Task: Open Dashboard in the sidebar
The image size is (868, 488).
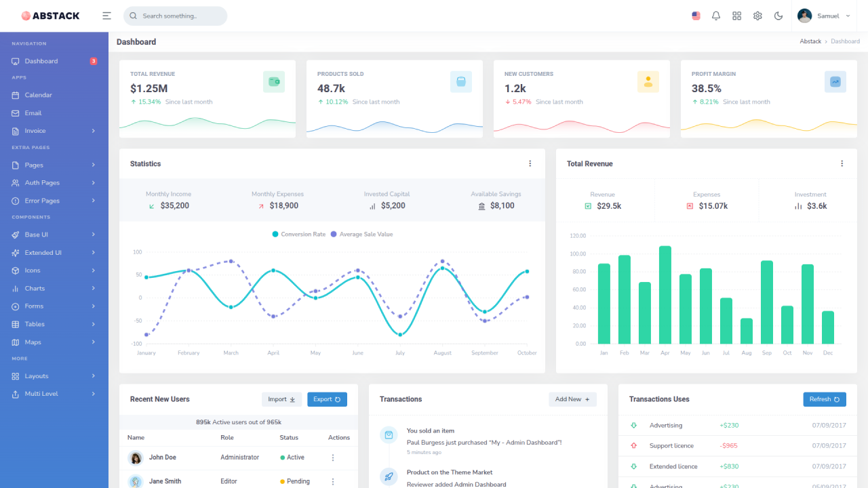Action: [54, 61]
